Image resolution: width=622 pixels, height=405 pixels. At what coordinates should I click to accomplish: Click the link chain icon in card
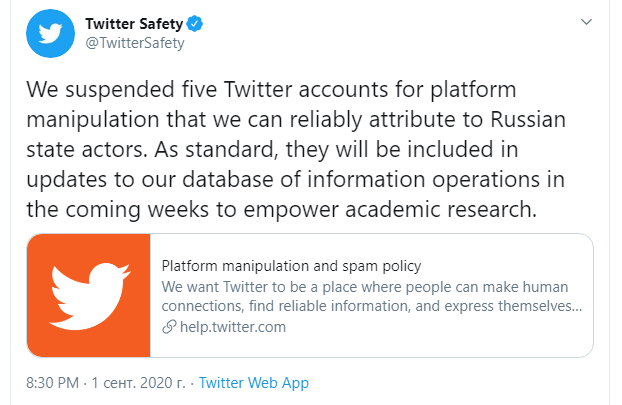[x=167, y=327]
